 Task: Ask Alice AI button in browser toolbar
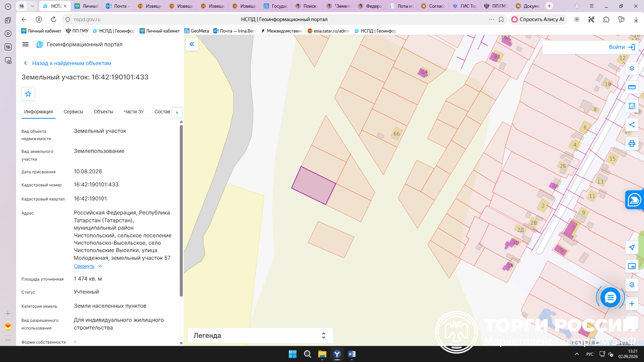[538, 19]
